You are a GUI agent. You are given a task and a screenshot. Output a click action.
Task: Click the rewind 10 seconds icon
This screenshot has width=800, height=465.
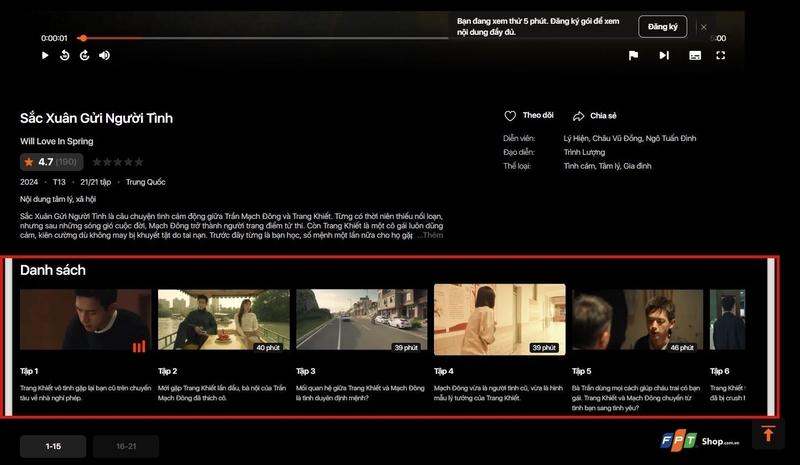pyautogui.click(x=65, y=56)
